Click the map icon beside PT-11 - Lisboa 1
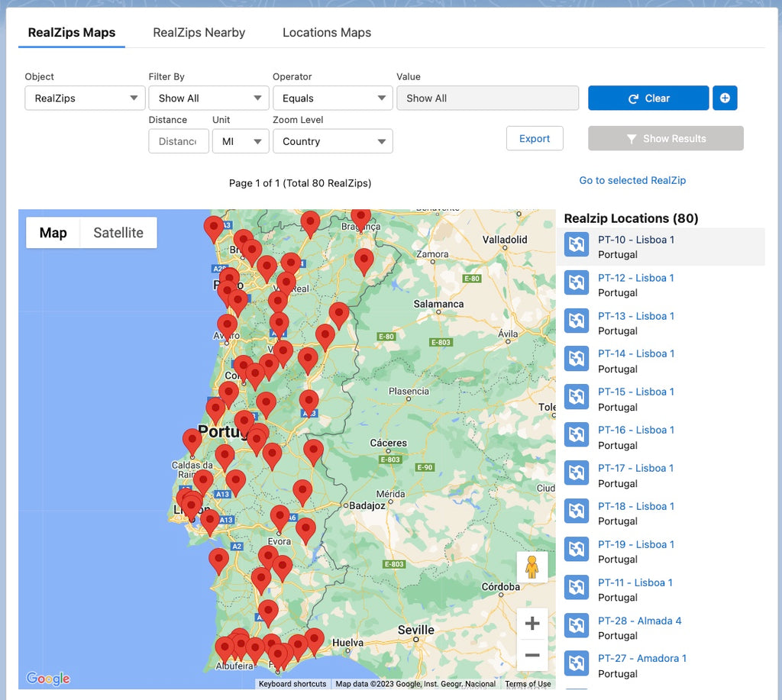Image resolution: width=782 pixels, height=700 pixels. (577, 587)
